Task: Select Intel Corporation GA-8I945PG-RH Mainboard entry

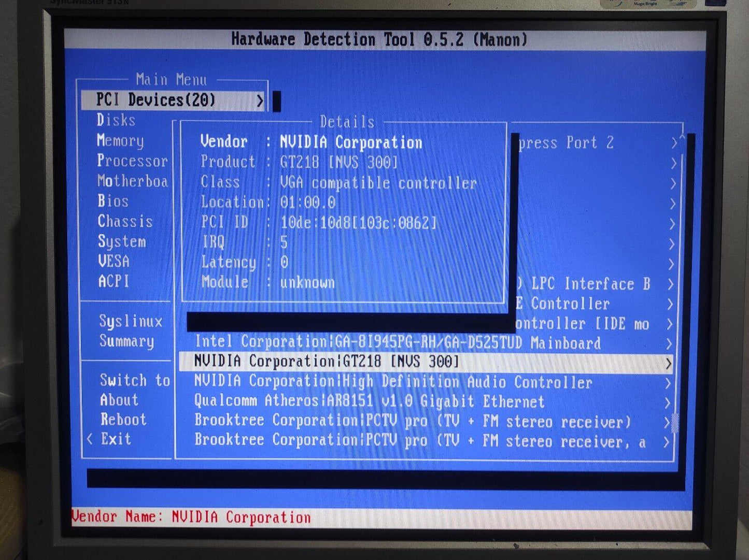Action: (397, 342)
